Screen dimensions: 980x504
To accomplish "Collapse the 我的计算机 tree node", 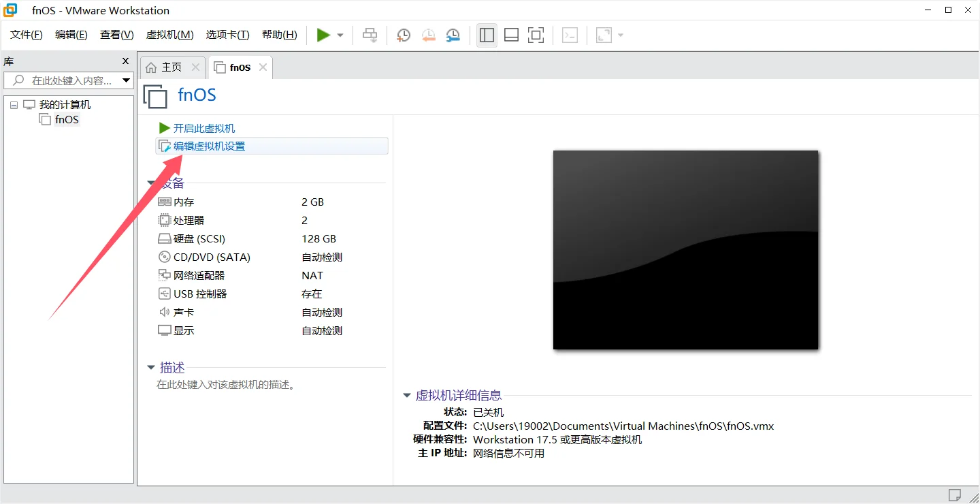I will click(14, 105).
